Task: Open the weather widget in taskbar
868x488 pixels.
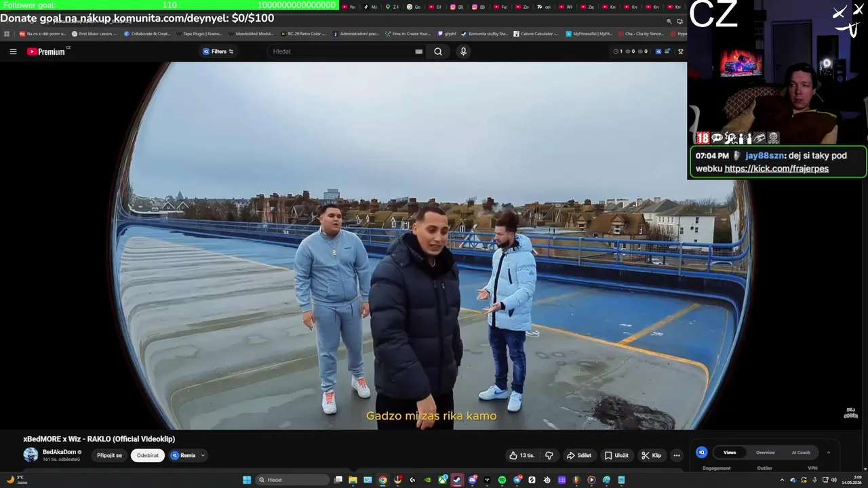Action: [16, 480]
